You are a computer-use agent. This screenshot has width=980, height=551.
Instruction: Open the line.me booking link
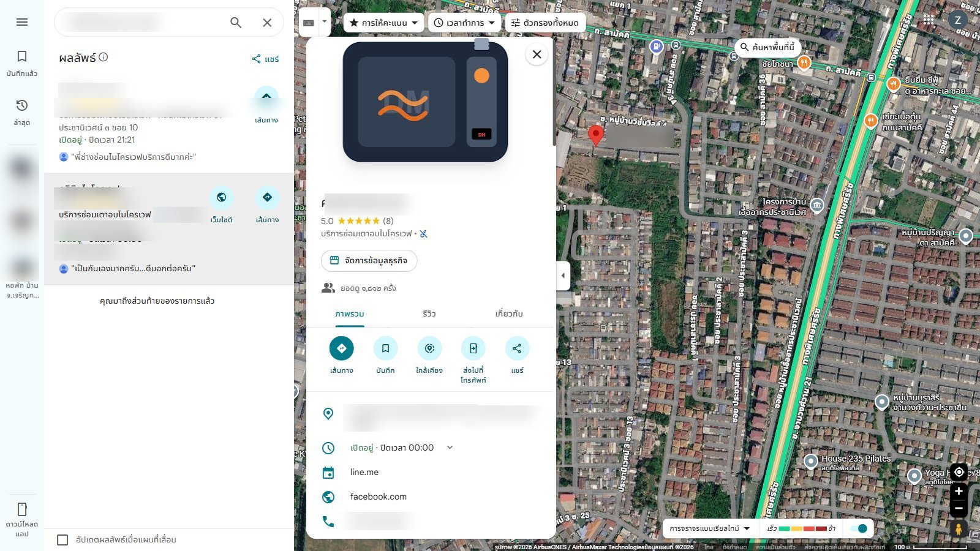tap(364, 472)
